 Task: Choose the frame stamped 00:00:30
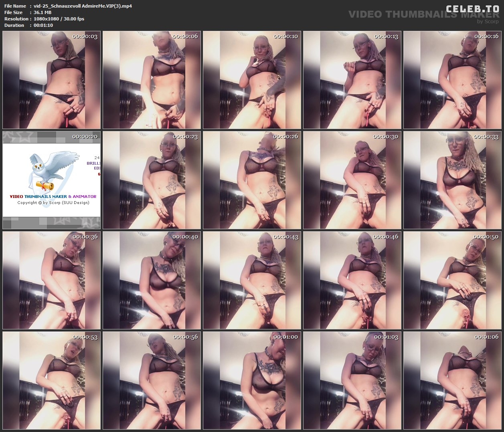[352, 180]
